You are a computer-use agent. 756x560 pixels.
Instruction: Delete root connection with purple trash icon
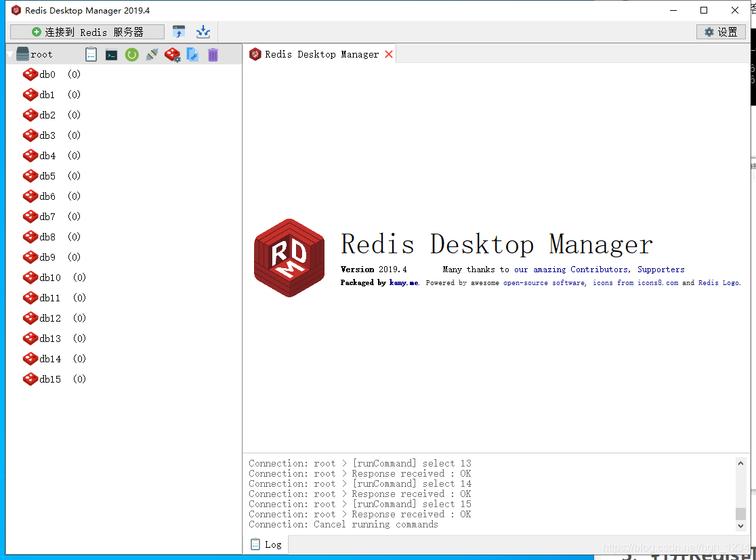(x=213, y=54)
